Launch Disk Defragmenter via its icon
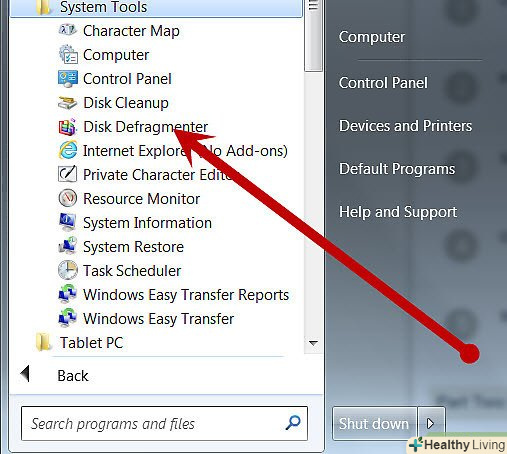The image size is (507, 454). tap(68, 127)
